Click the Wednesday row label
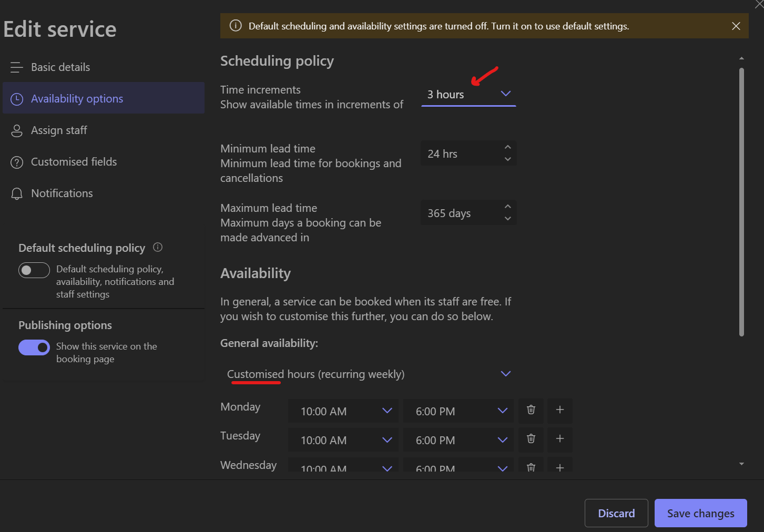764x532 pixels. pyautogui.click(x=248, y=465)
